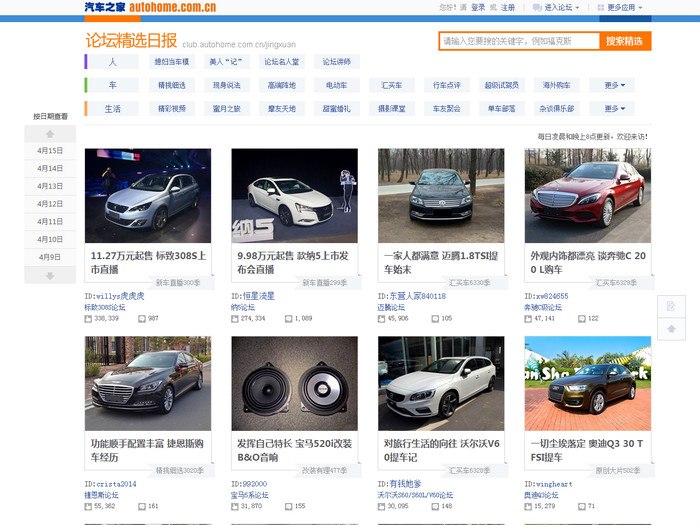
Task: Click the view count icon under 标致308S post
Action: (x=88, y=318)
